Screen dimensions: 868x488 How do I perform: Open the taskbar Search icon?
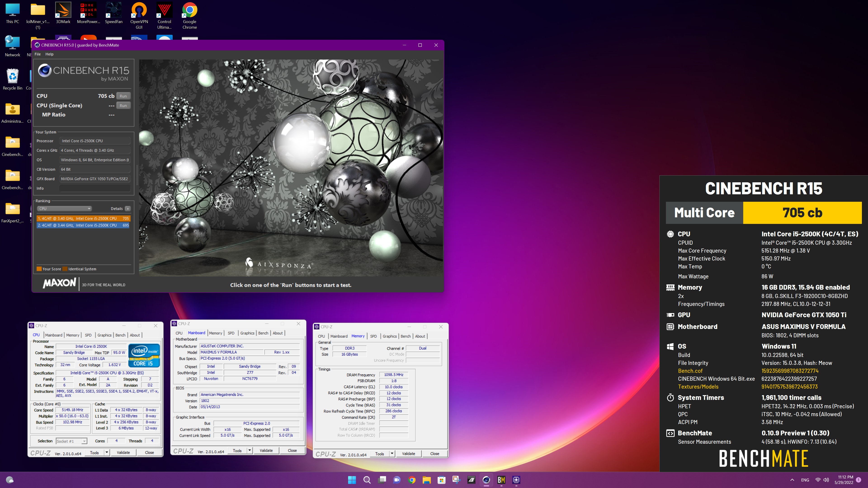coord(367,480)
